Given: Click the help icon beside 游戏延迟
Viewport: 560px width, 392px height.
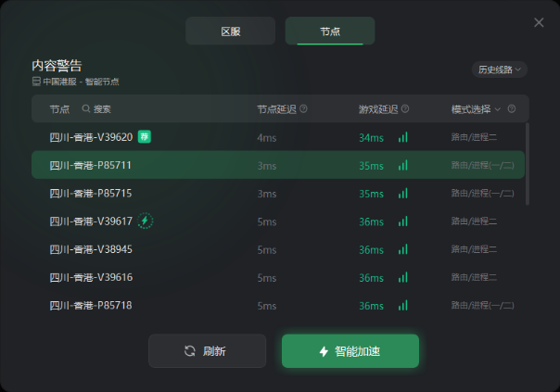Looking at the screenshot, I should coord(405,108).
